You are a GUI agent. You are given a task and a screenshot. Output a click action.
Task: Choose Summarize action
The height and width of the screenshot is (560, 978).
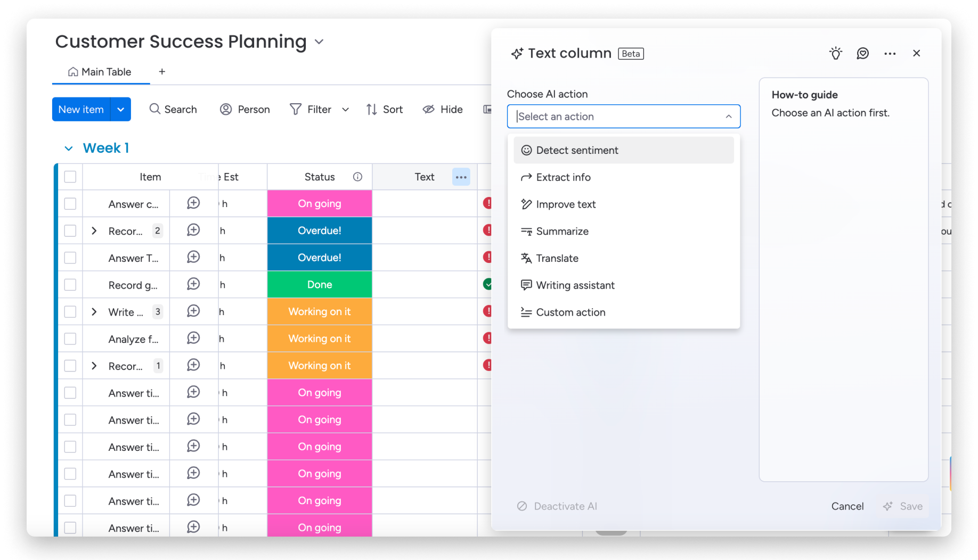pyautogui.click(x=623, y=231)
